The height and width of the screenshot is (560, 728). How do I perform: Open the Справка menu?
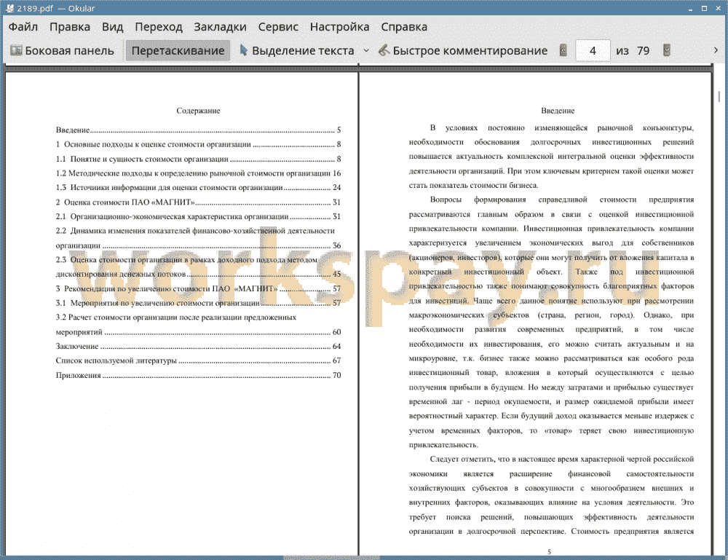click(x=404, y=27)
